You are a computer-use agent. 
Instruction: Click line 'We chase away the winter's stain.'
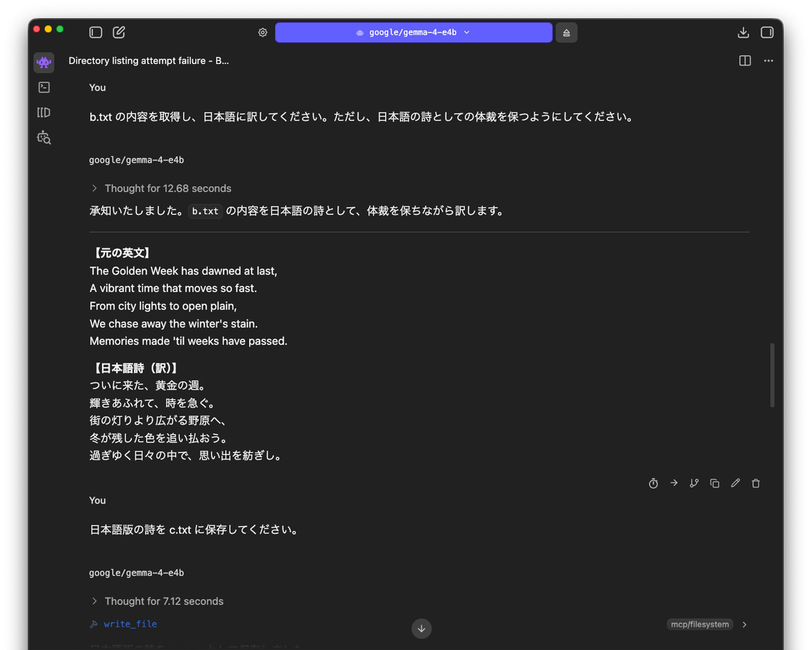click(174, 324)
